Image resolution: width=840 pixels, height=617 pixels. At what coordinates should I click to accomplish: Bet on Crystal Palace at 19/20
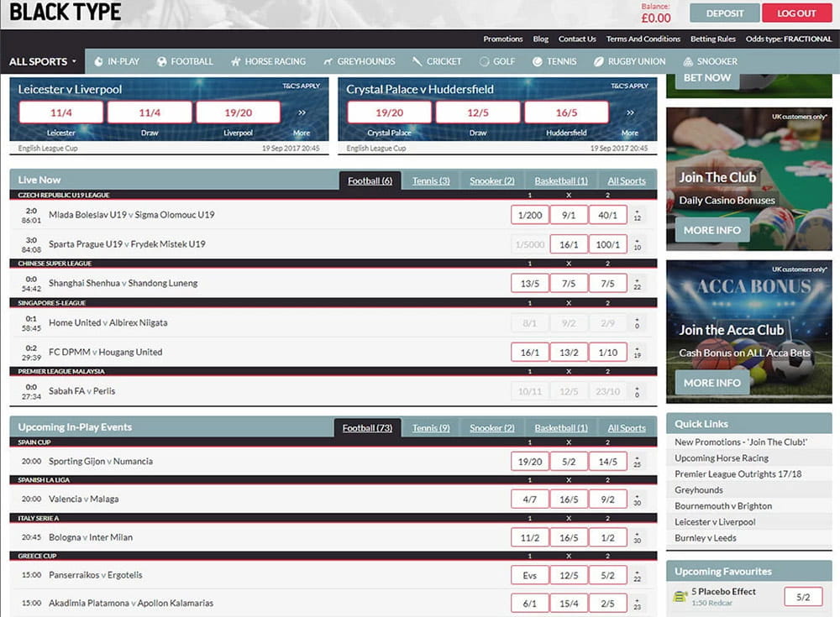coord(389,112)
